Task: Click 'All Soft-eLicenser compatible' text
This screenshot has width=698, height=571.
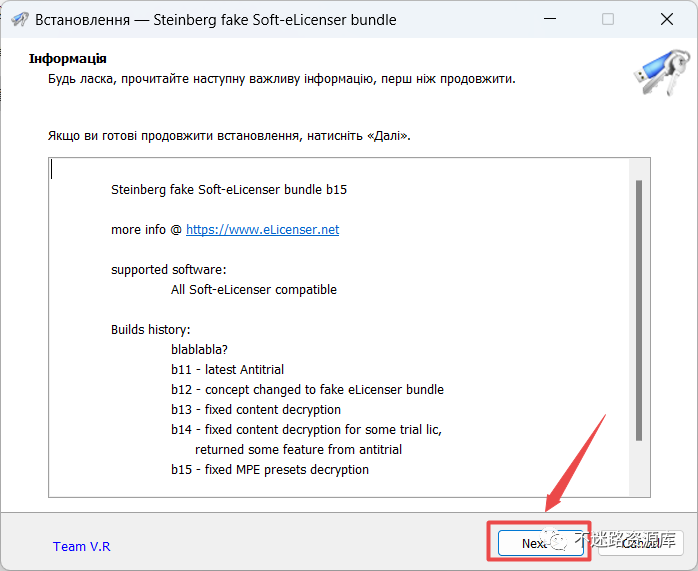Action: tap(254, 290)
